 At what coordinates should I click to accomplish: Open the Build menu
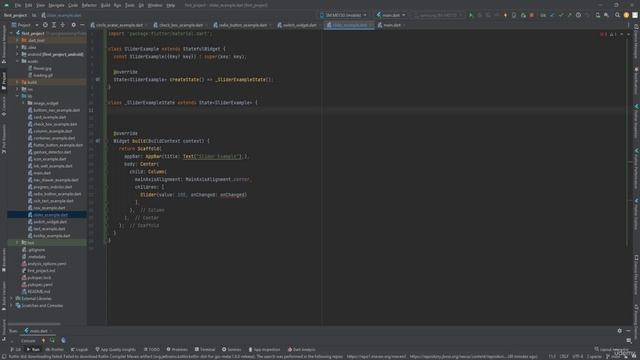[x=105, y=5]
